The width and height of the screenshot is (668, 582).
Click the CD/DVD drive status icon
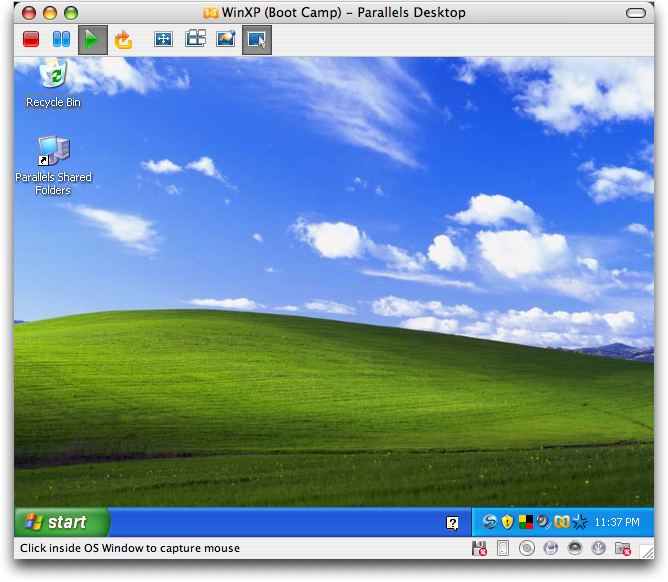(x=527, y=548)
